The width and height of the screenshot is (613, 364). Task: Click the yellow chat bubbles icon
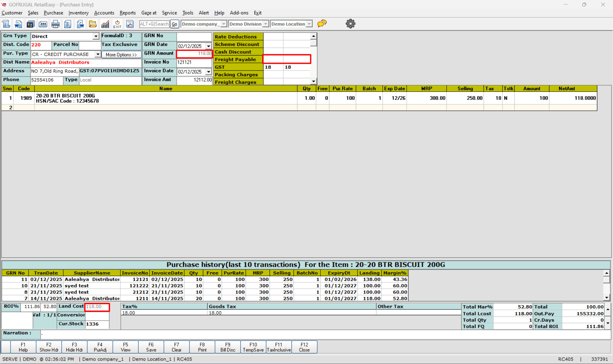tap(322, 24)
